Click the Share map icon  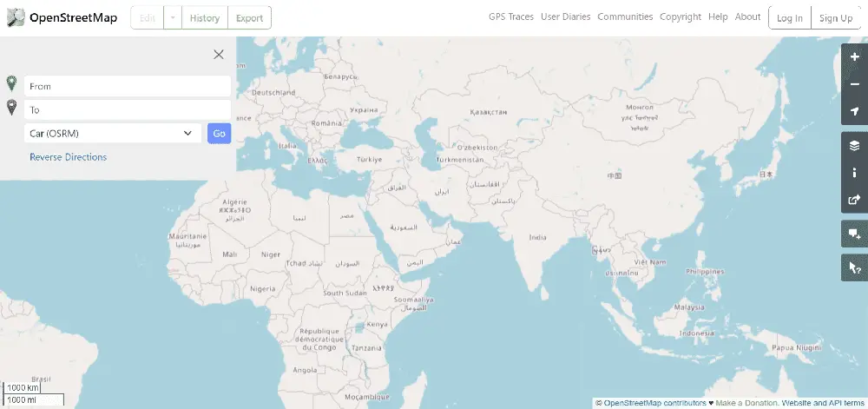pos(854,200)
